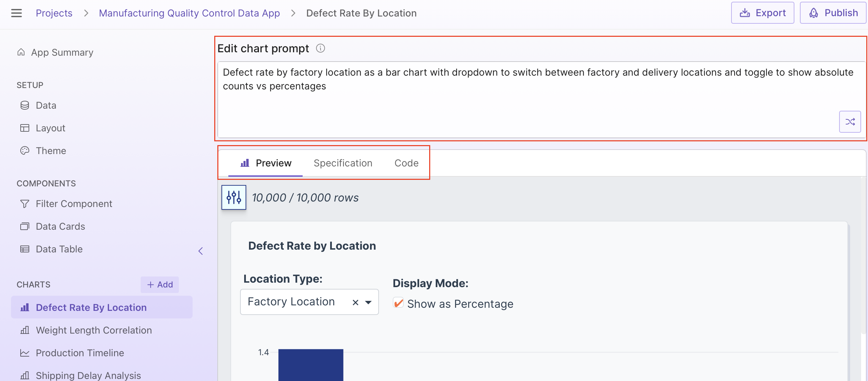Click info icon beside Edit chart prompt
Viewport: 868px width, 381px height.
320,48
